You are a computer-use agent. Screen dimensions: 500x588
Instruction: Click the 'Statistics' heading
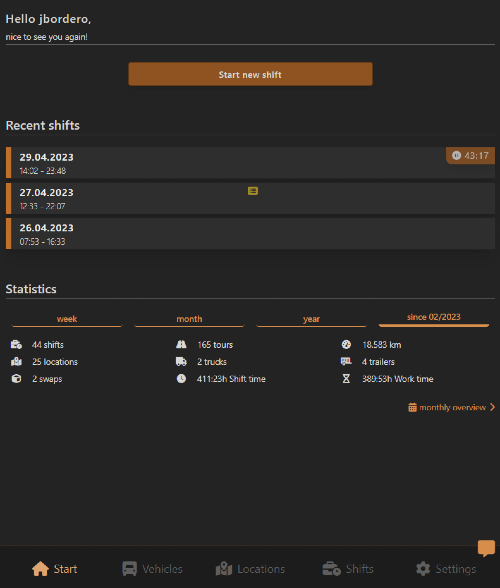tap(31, 289)
